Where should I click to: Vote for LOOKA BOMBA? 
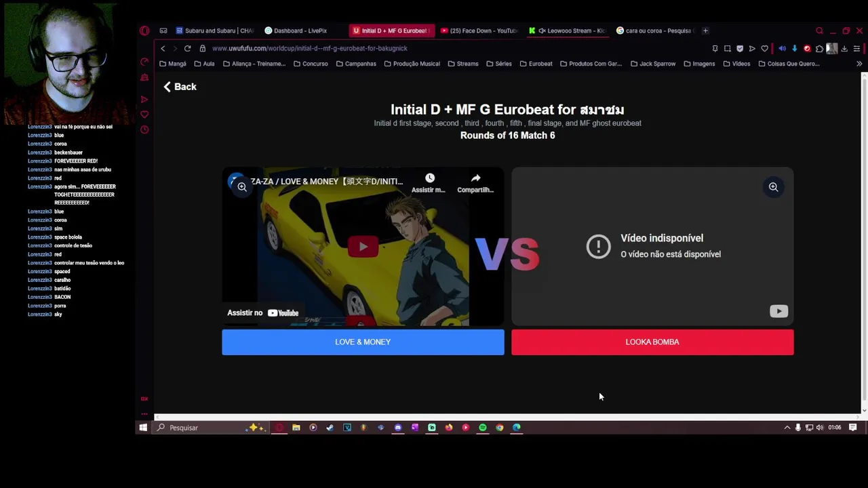(652, 342)
